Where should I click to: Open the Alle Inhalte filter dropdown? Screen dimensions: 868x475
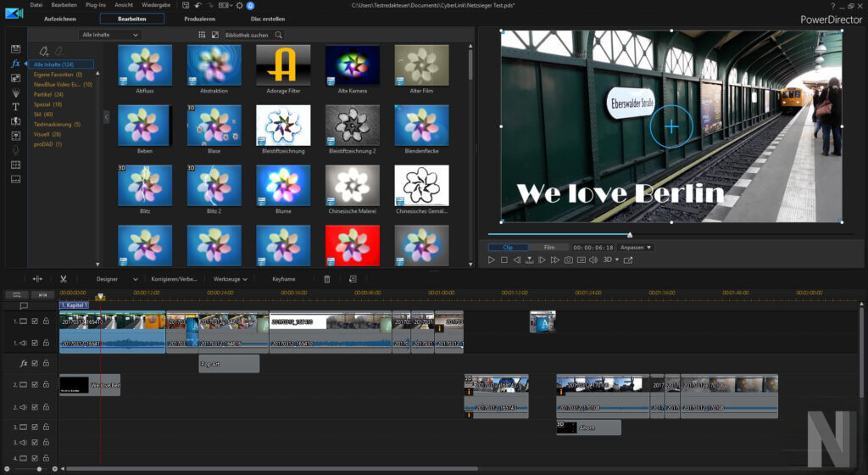(x=110, y=35)
